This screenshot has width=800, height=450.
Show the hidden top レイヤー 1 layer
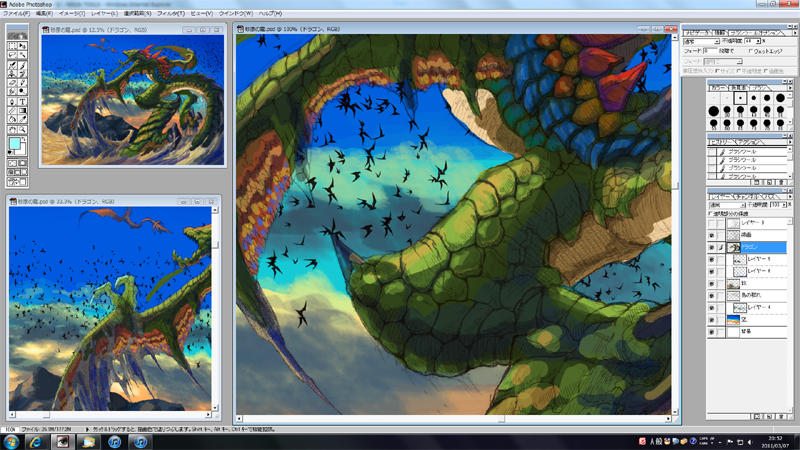[x=712, y=223]
